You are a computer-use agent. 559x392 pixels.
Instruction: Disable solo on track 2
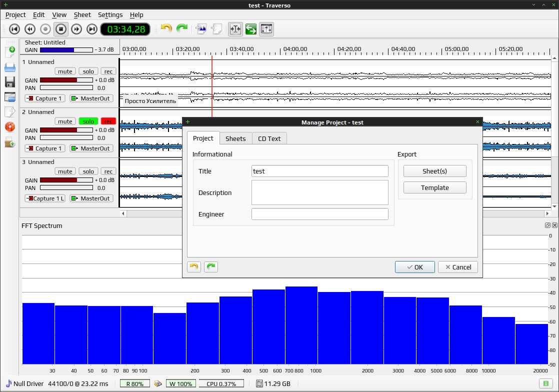point(88,121)
